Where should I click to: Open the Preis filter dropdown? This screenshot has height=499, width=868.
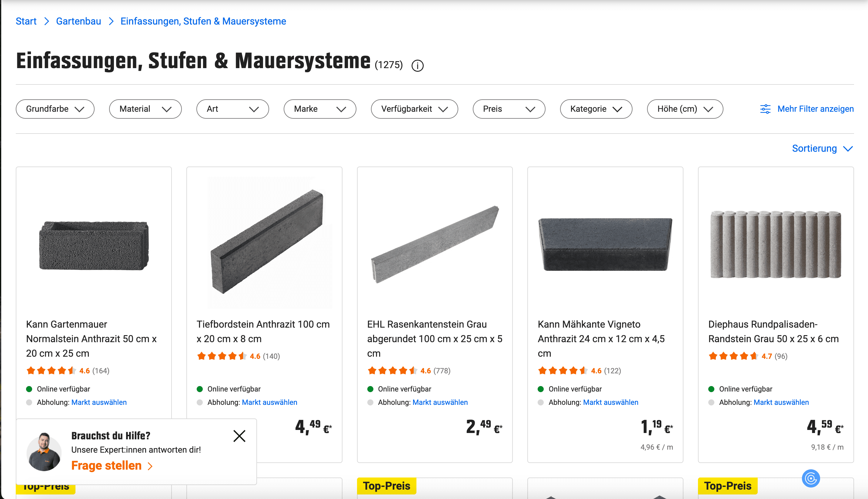tap(509, 109)
